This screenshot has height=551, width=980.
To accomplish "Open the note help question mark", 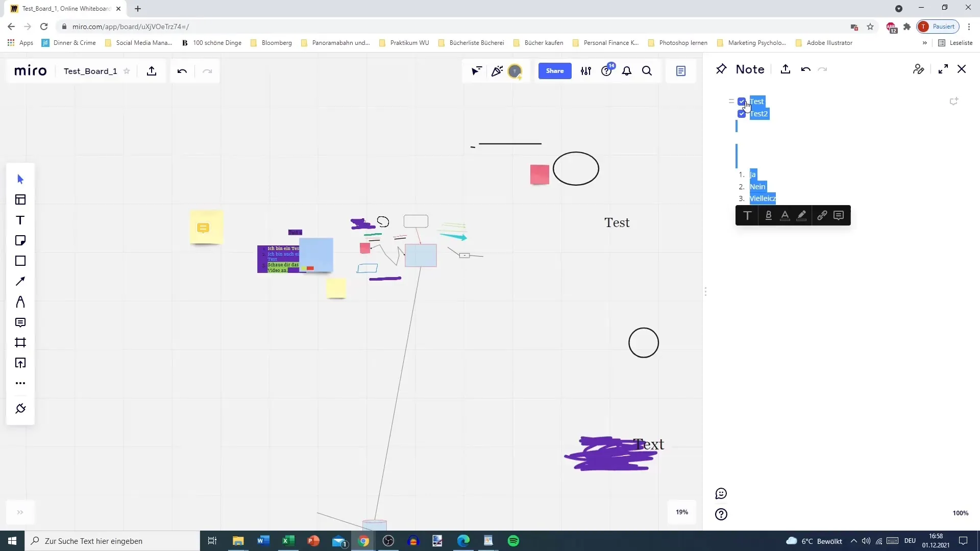I will pyautogui.click(x=721, y=514).
